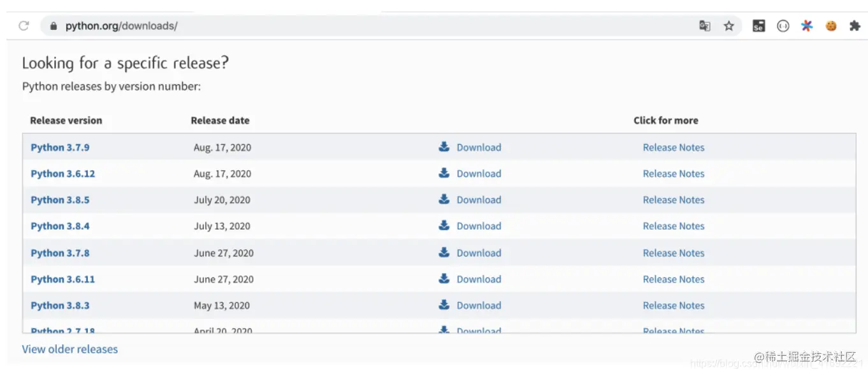Click the Click for more column header
868x375 pixels.
665,121
